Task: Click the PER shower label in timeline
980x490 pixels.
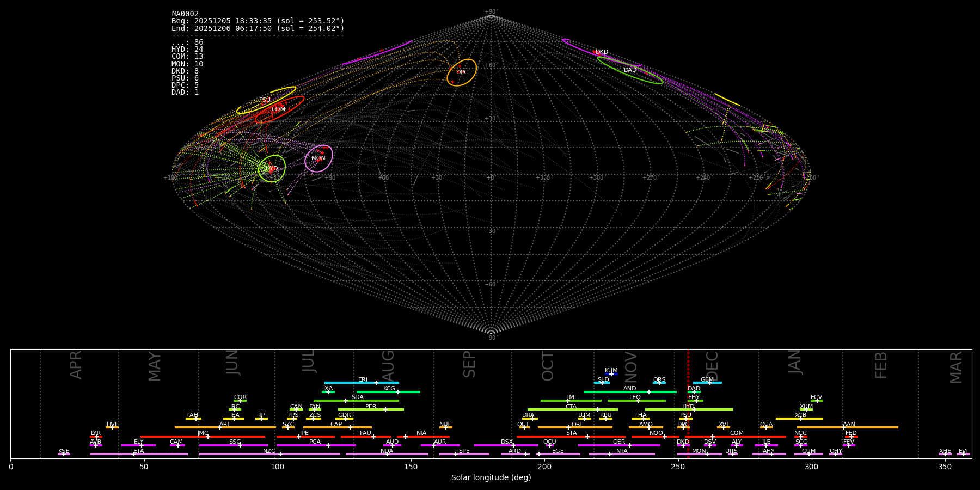Action: point(371,407)
